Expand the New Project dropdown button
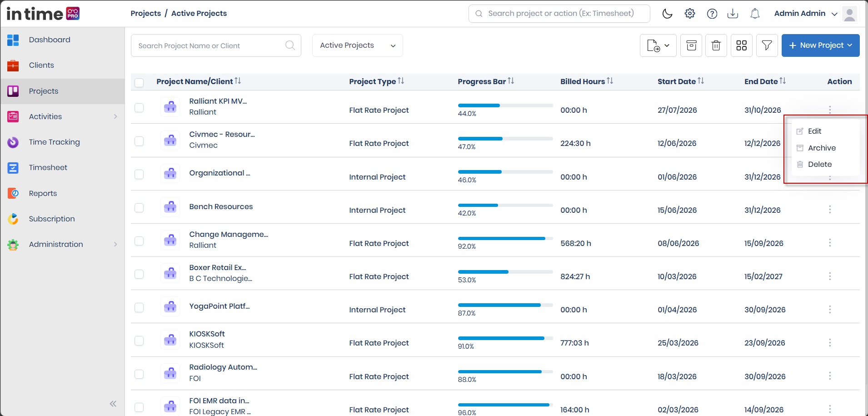The width and height of the screenshot is (868, 416). tap(821, 45)
